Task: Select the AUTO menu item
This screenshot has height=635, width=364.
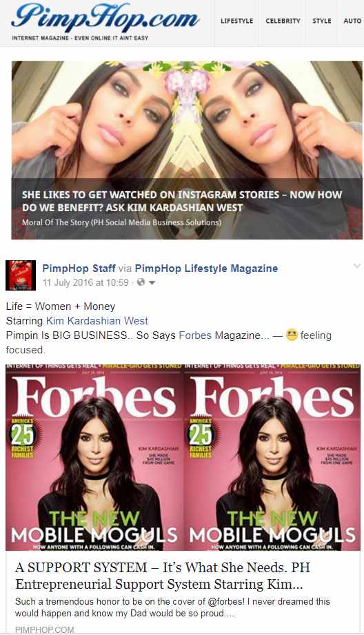Action: [x=352, y=21]
